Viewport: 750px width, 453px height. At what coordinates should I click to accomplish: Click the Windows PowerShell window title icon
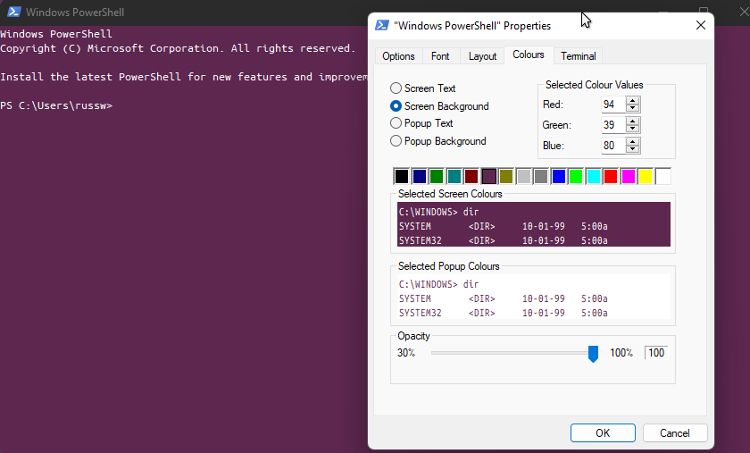[14, 12]
